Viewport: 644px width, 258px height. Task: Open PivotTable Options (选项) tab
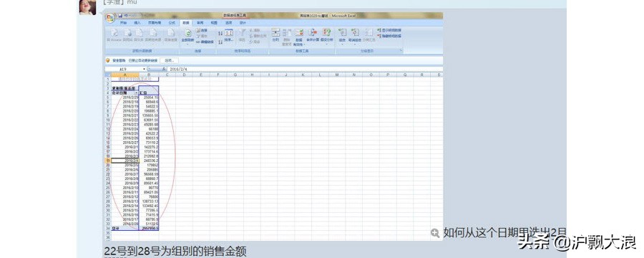click(x=228, y=23)
